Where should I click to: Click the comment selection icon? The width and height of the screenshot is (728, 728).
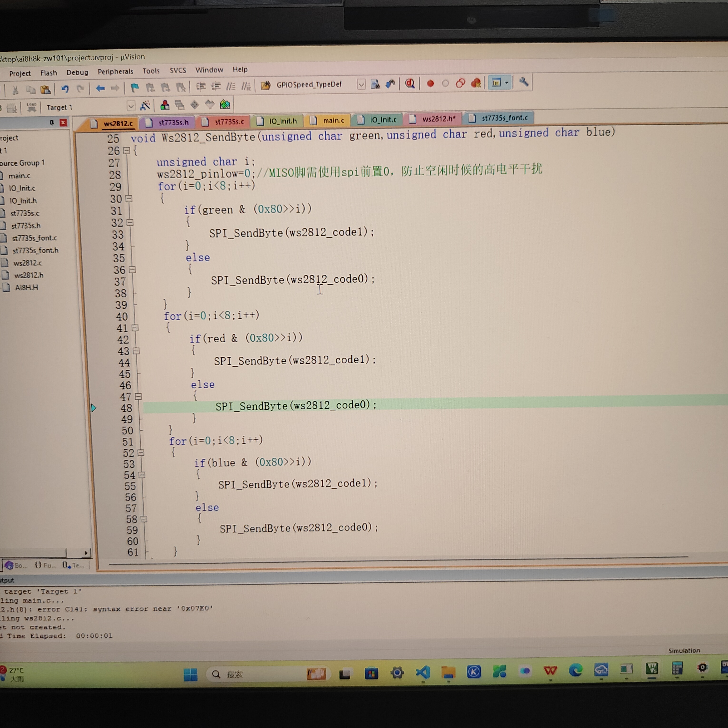click(231, 86)
